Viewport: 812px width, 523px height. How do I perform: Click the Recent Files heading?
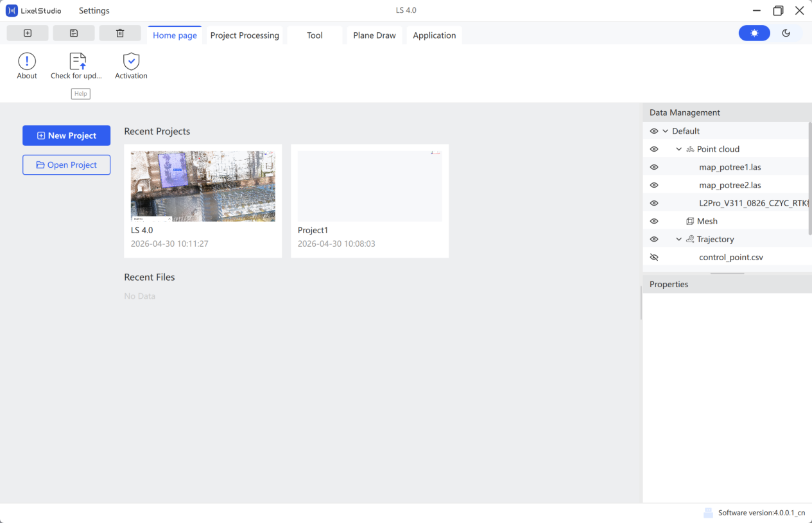tap(150, 277)
